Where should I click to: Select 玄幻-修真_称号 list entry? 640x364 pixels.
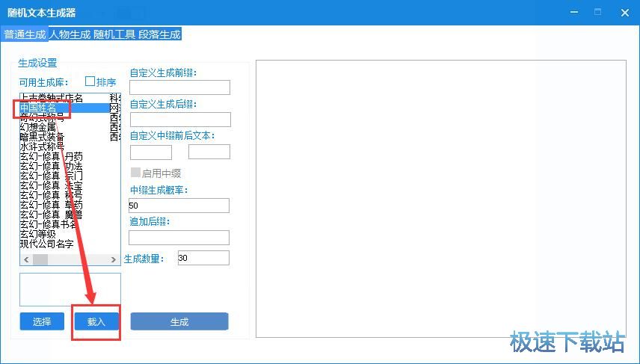click(52, 195)
